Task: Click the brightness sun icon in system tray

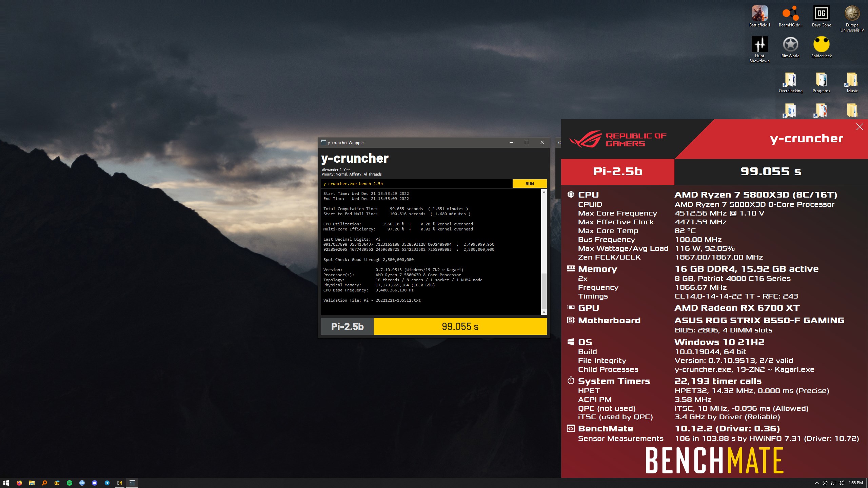Action: click(x=825, y=483)
